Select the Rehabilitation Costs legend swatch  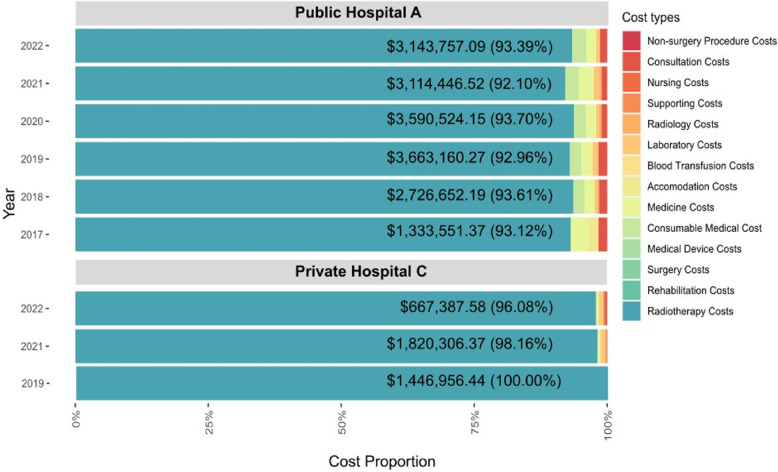coord(631,290)
